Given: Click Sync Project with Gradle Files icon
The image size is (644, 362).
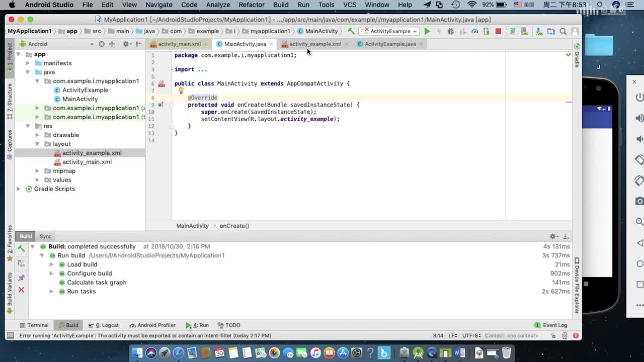Looking at the screenshot, I should coord(513,31).
